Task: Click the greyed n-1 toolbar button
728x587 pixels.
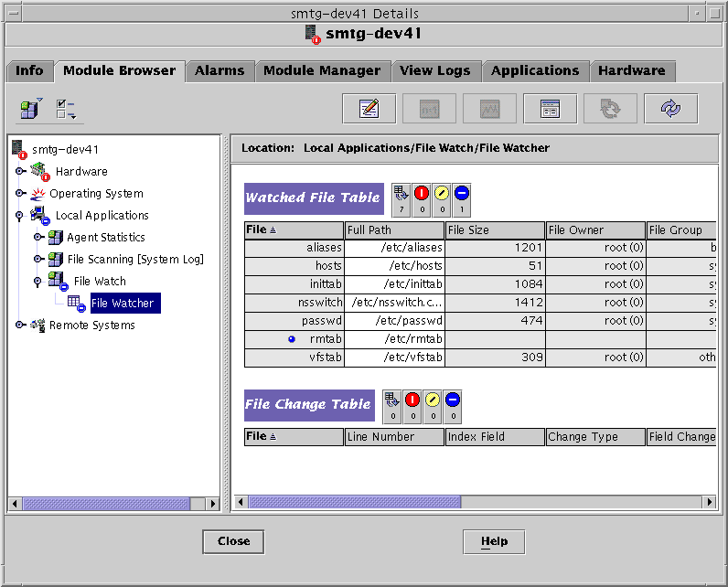Action: [x=430, y=109]
